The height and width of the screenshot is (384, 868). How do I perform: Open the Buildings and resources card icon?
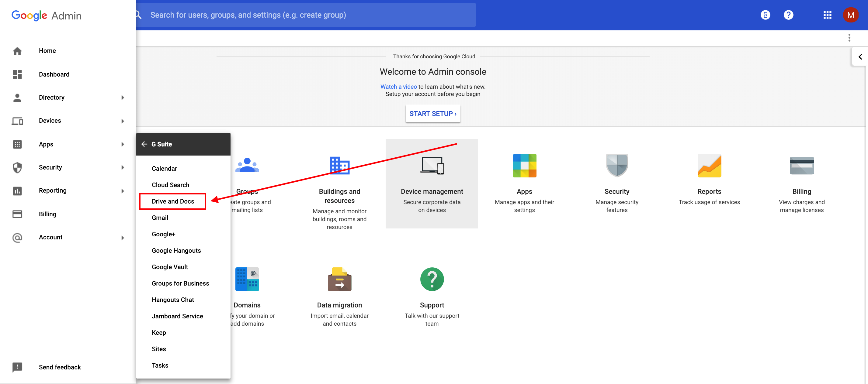click(339, 165)
